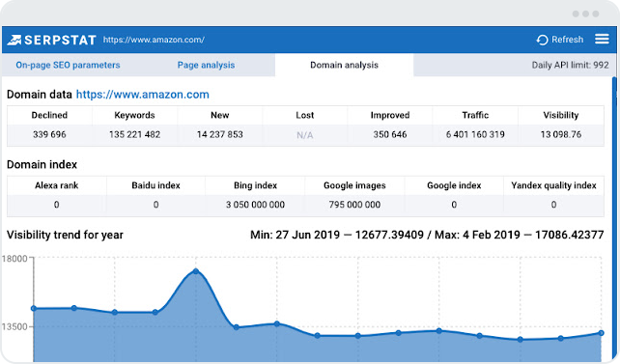Click the vertical scrollbar on right edge

(x=614, y=217)
